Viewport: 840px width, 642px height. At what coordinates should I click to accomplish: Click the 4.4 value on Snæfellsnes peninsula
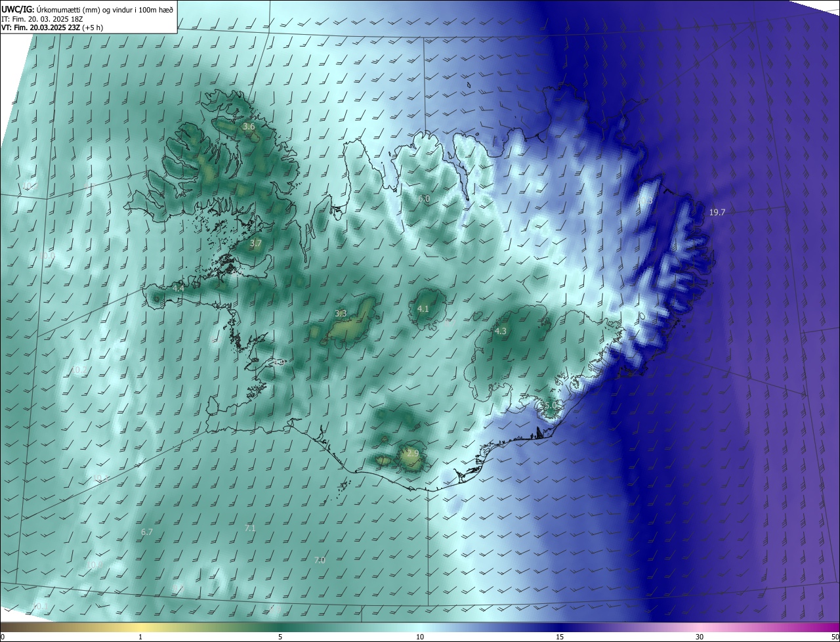[x=178, y=288]
